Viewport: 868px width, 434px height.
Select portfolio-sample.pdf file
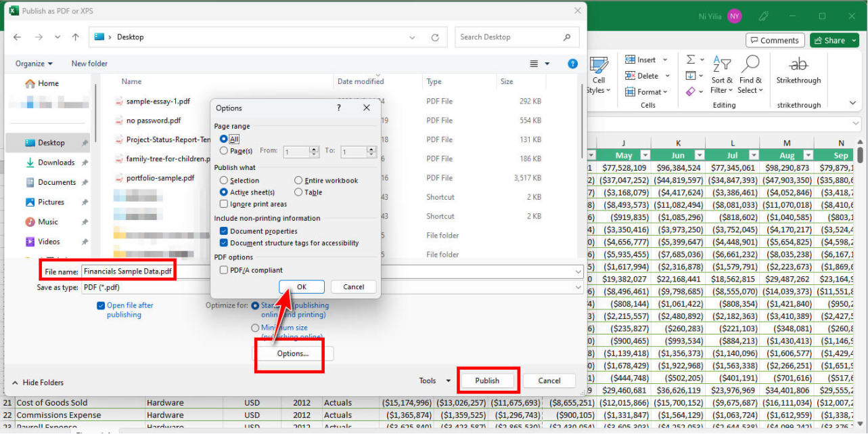160,178
